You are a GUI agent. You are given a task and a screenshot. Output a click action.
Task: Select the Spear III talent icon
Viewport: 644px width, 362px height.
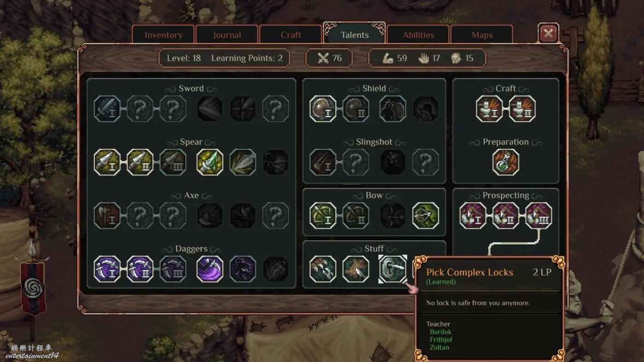point(173,162)
